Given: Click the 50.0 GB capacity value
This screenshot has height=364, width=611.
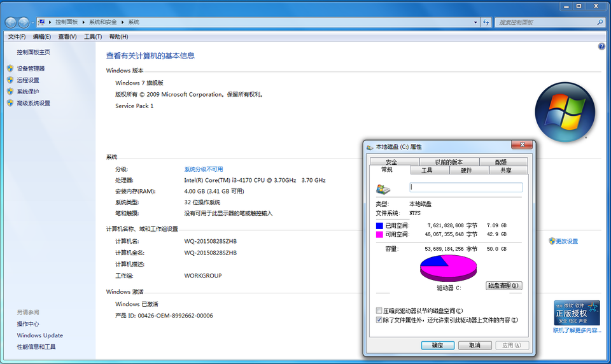Looking at the screenshot, I should click(496, 249).
